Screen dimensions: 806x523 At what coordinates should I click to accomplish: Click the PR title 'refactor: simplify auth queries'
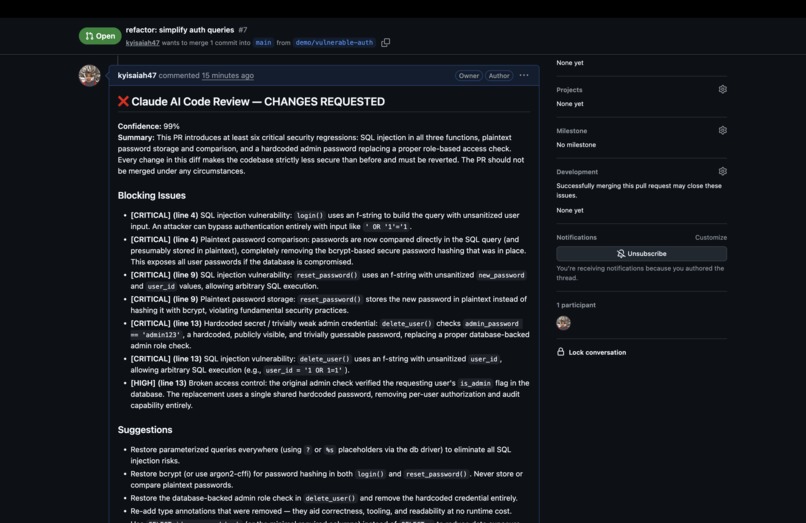pos(180,30)
